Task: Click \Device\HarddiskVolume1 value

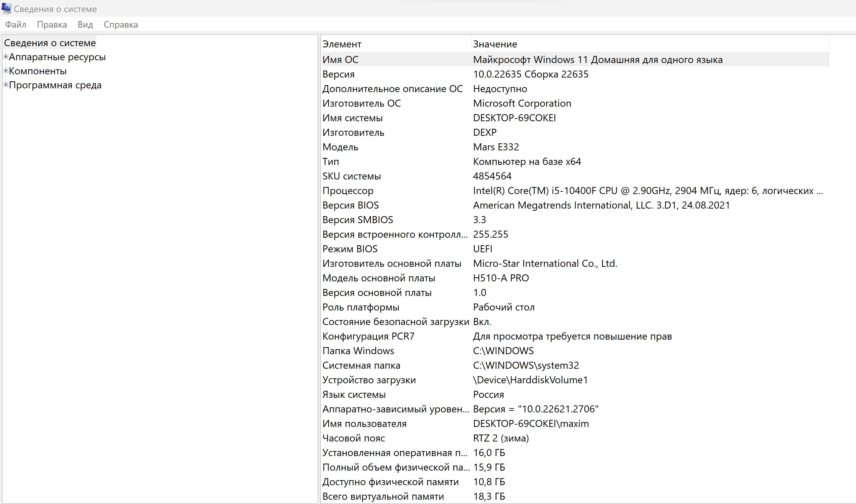Action: (x=530, y=380)
